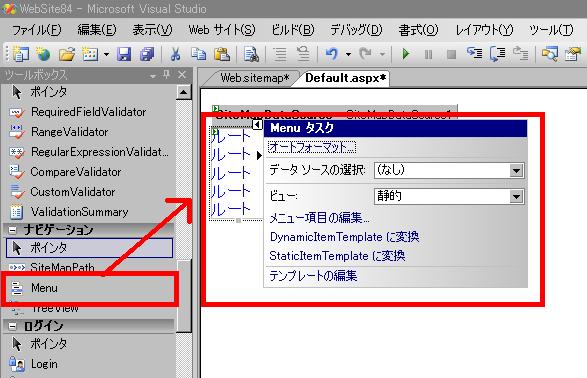Open the Web サイト(S) menu
The image size is (587, 378).
pyautogui.click(x=222, y=30)
